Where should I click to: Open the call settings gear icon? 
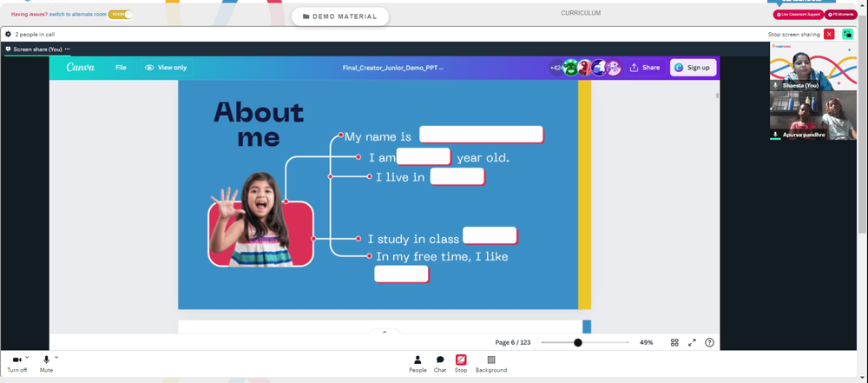[8, 35]
